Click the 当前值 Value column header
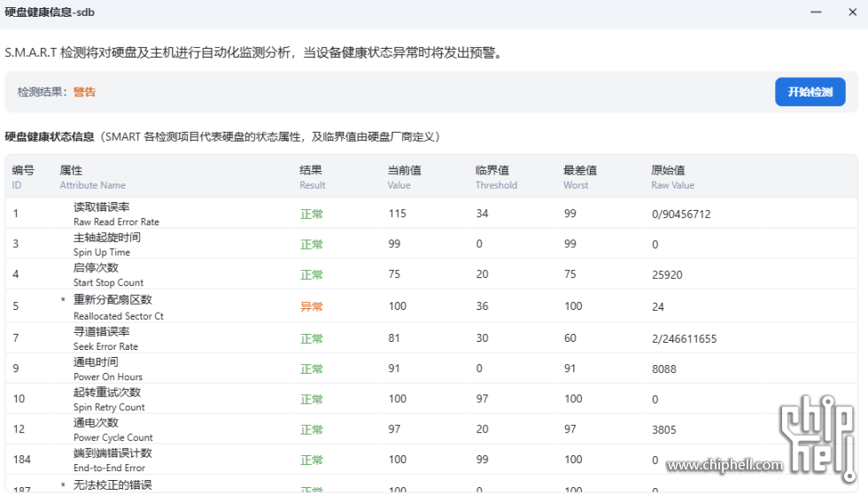Viewport: 868px width, 496px height. [x=404, y=177]
